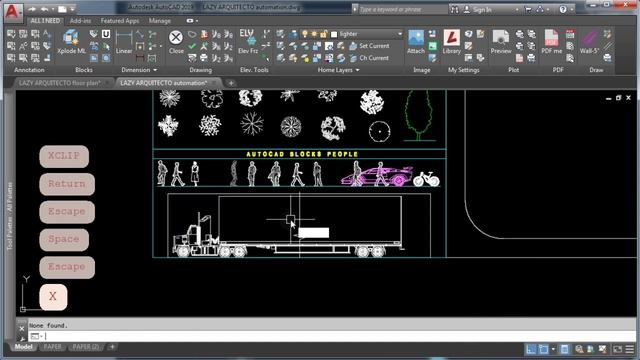This screenshot has height=360, width=640.
Task: Click the Preview plot icon
Action: pos(501,42)
